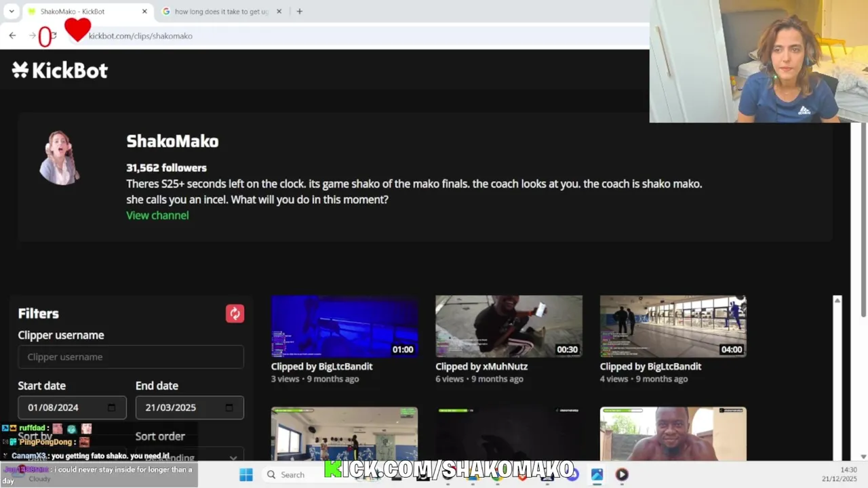Click the KickBot logo
Viewport: 868px width, 488px height.
(x=60, y=70)
